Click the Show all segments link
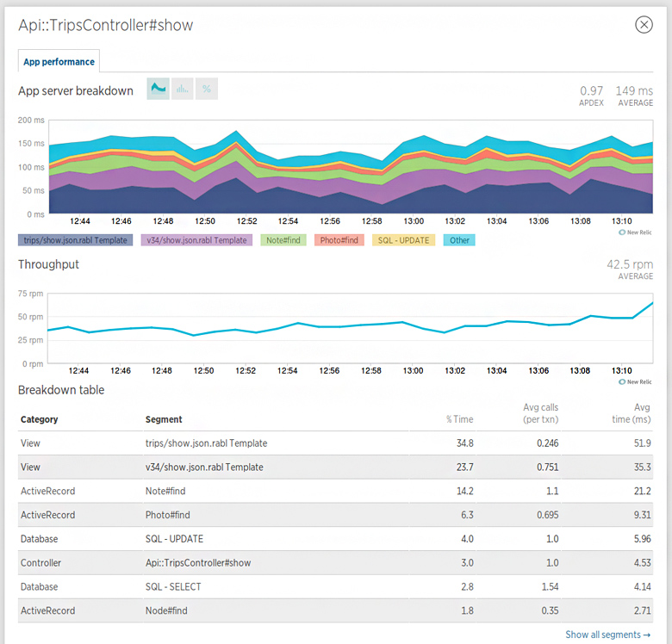The width and height of the screenshot is (672, 644). tap(607, 635)
